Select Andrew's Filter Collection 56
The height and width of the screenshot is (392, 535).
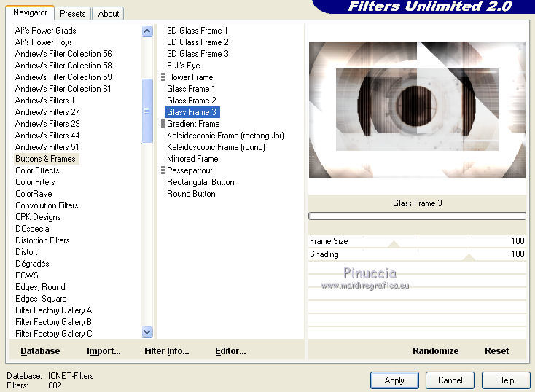point(63,54)
